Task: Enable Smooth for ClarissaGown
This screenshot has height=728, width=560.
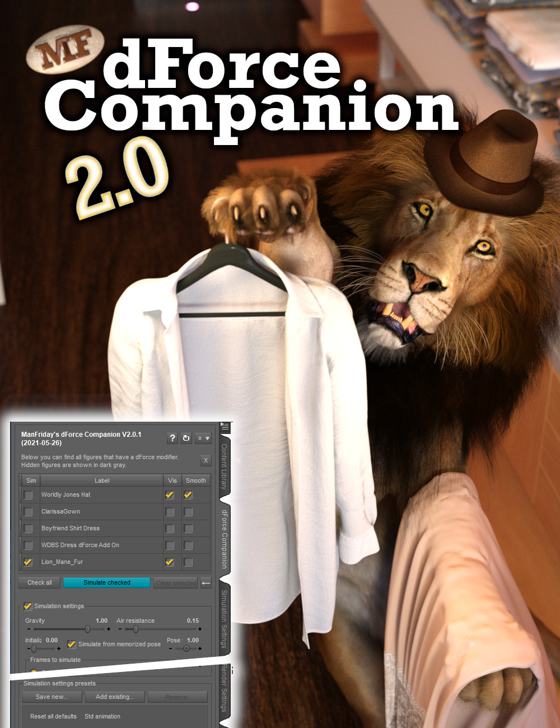Action: 188,512
